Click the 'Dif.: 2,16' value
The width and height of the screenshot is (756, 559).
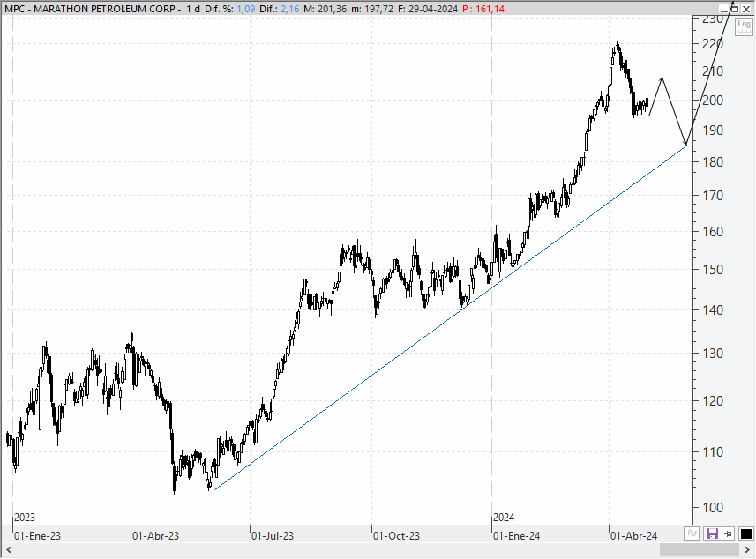(x=279, y=9)
